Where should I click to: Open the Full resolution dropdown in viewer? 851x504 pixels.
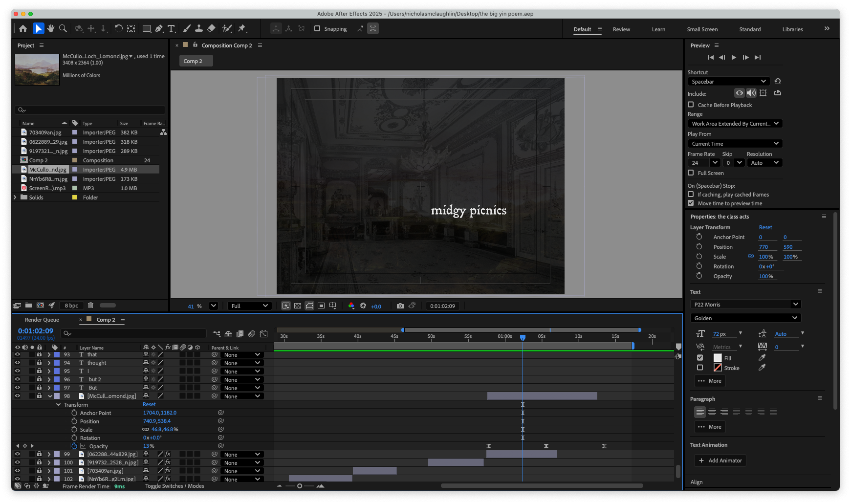[x=250, y=306]
